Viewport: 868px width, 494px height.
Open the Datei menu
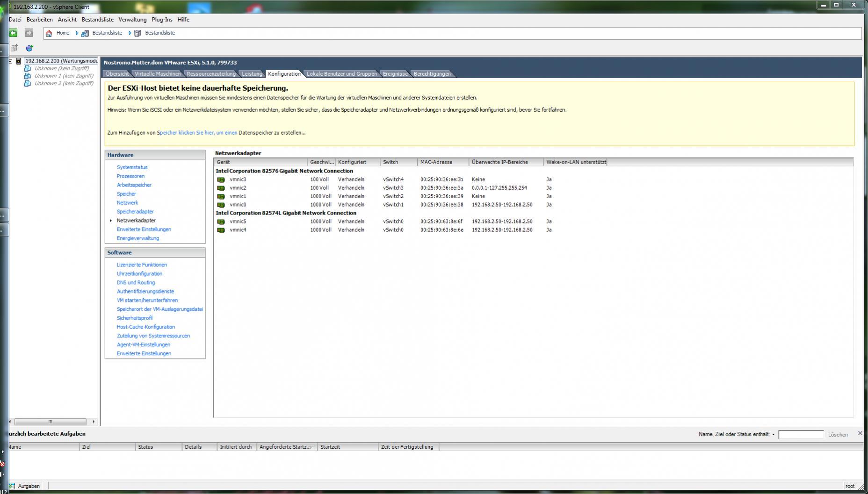pyautogui.click(x=15, y=20)
